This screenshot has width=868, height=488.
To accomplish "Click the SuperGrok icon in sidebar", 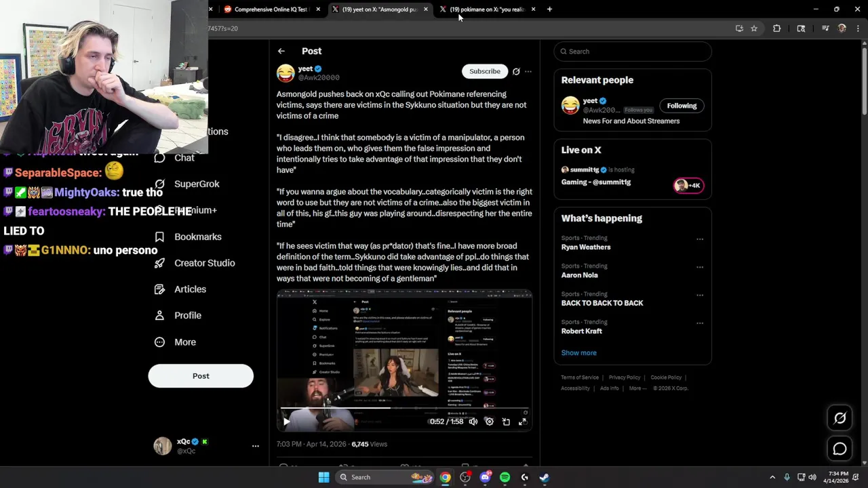I will [x=159, y=184].
